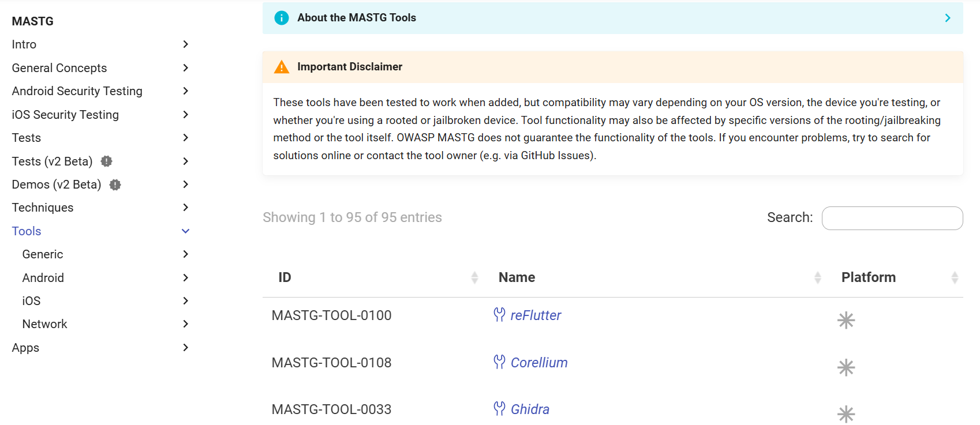Click the tool icon next to Ghidra

(499, 409)
